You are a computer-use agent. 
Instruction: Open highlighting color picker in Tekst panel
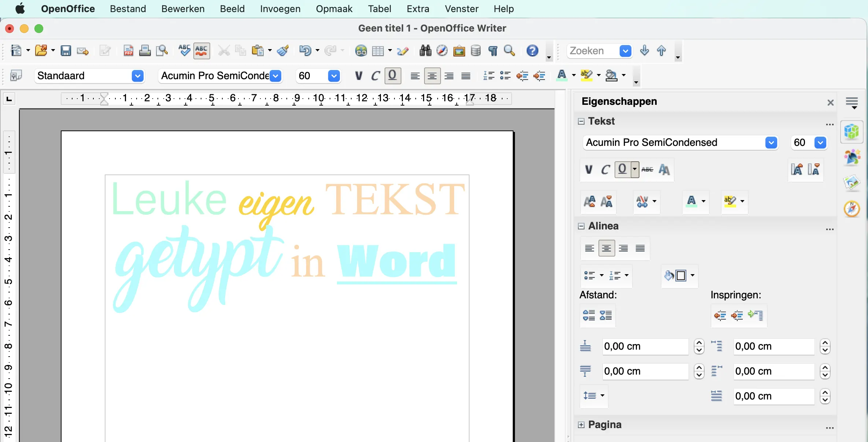742,201
